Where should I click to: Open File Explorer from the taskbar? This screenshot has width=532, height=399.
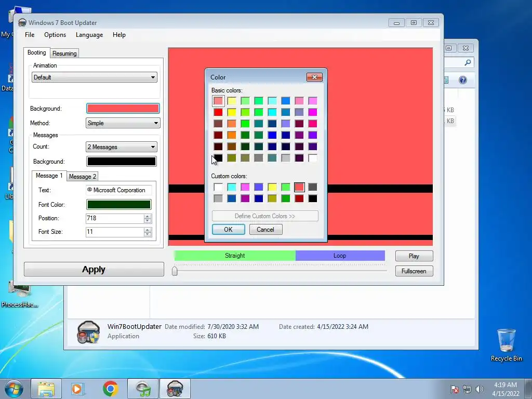tap(46, 389)
